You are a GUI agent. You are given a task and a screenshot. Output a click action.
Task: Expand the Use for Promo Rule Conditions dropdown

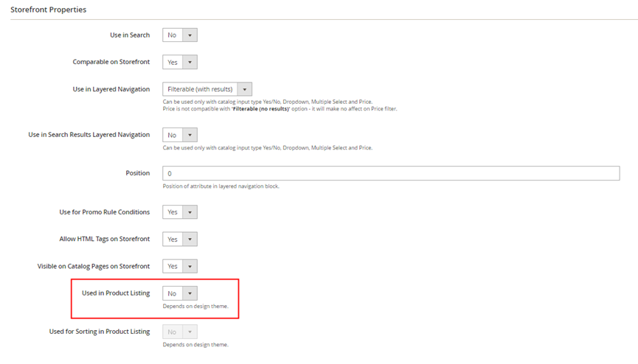point(180,212)
